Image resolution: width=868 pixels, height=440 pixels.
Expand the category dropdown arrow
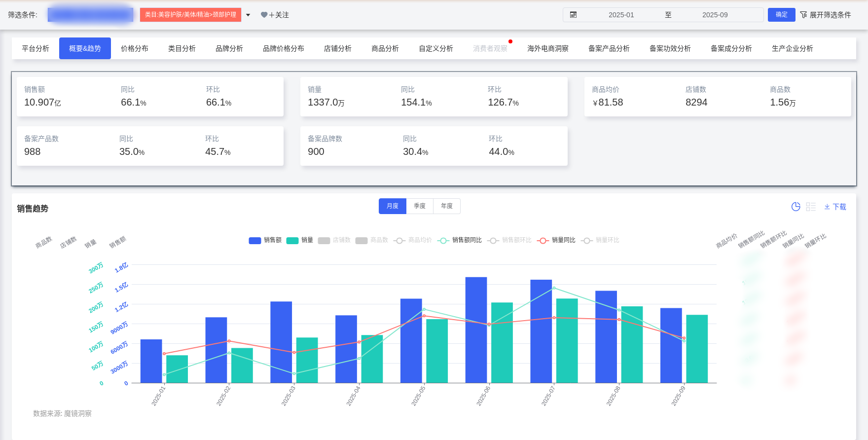click(248, 15)
